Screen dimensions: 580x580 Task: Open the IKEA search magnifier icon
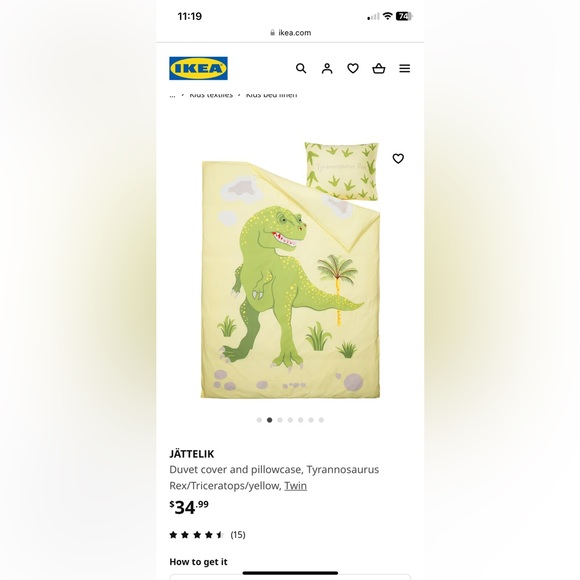[x=301, y=68]
